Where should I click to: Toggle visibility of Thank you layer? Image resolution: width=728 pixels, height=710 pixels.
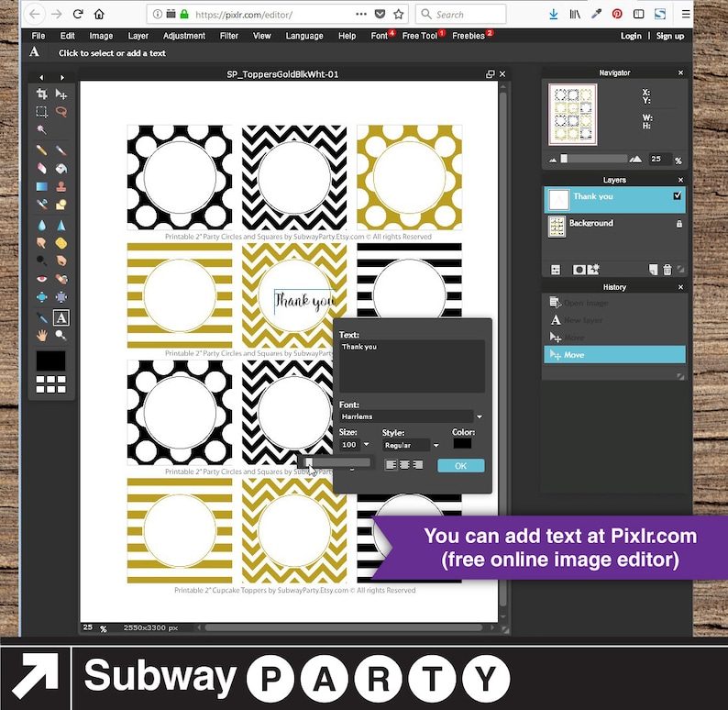tap(678, 196)
